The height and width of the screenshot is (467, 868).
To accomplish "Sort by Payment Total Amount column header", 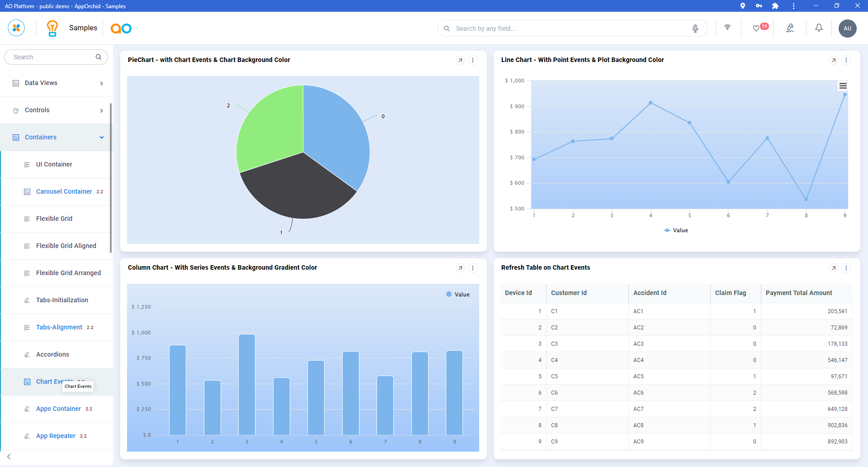I will pyautogui.click(x=799, y=293).
